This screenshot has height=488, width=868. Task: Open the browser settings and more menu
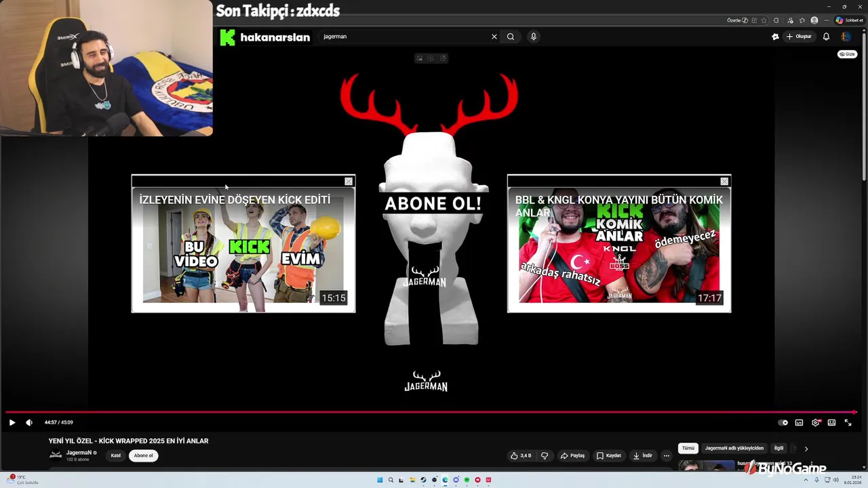(x=827, y=20)
